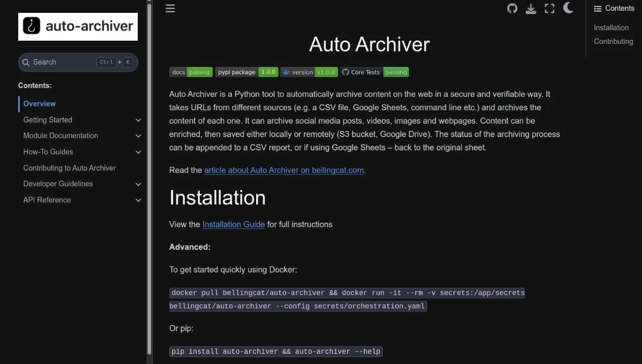Focus the Search input field
Image resolution: width=642 pixels, height=364 pixels.
click(78, 62)
